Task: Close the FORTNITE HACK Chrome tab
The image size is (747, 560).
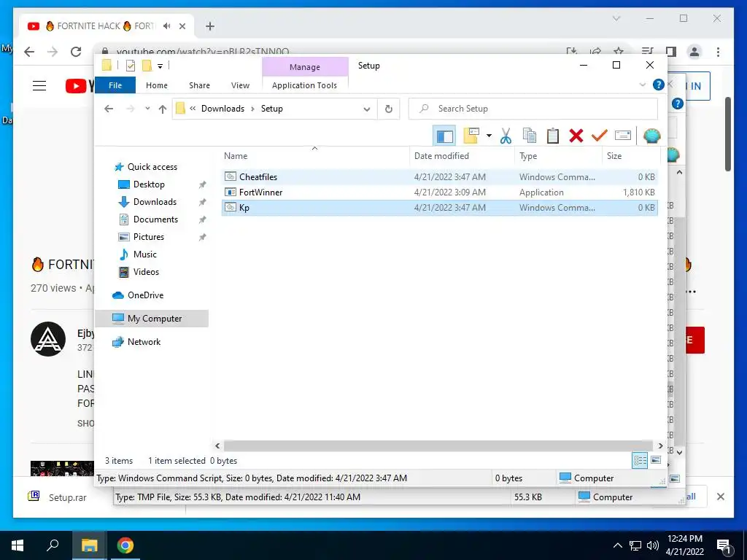Action: [x=182, y=26]
